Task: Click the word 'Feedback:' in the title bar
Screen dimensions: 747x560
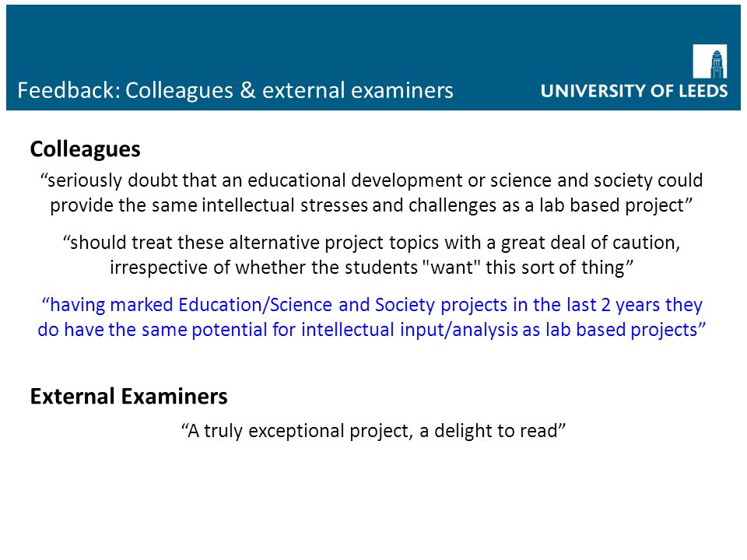Action: tap(68, 90)
